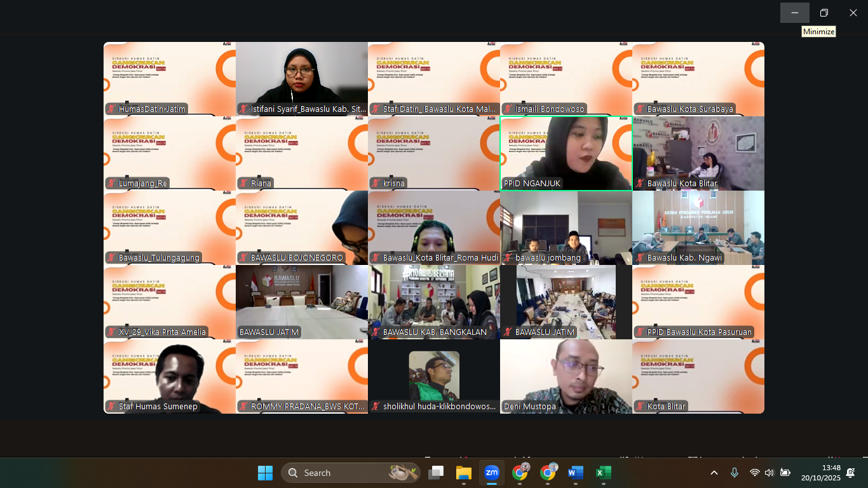
Task: Select the PPID NGANJUK active speaker video
Action: coord(566,152)
